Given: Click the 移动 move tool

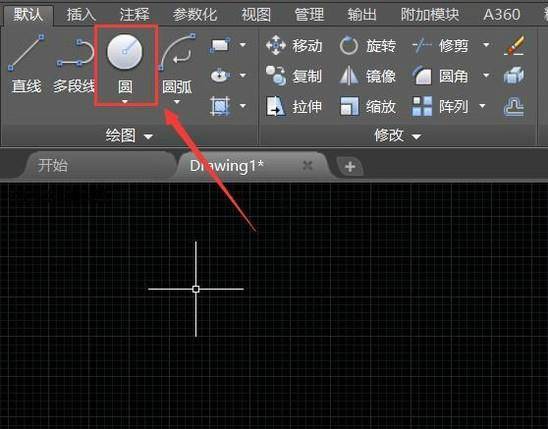Looking at the screenshot, I should [294, 45].
